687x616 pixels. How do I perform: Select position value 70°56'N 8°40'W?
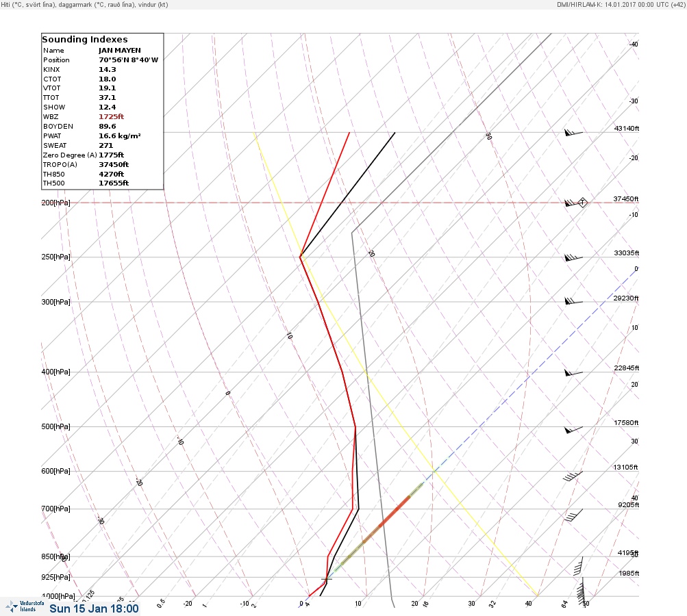click(x=128, y=60)
